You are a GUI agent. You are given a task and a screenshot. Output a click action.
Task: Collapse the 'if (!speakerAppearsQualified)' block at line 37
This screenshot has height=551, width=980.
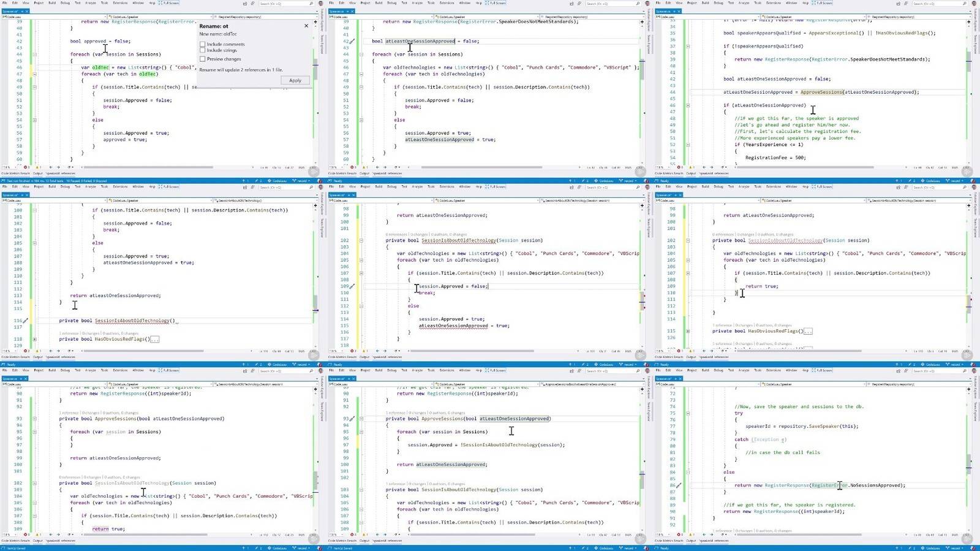coord(688,46)
